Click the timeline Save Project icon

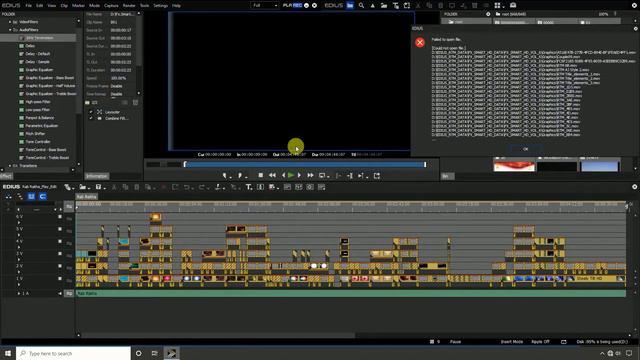pyautogui.click(x=98, y=187)
